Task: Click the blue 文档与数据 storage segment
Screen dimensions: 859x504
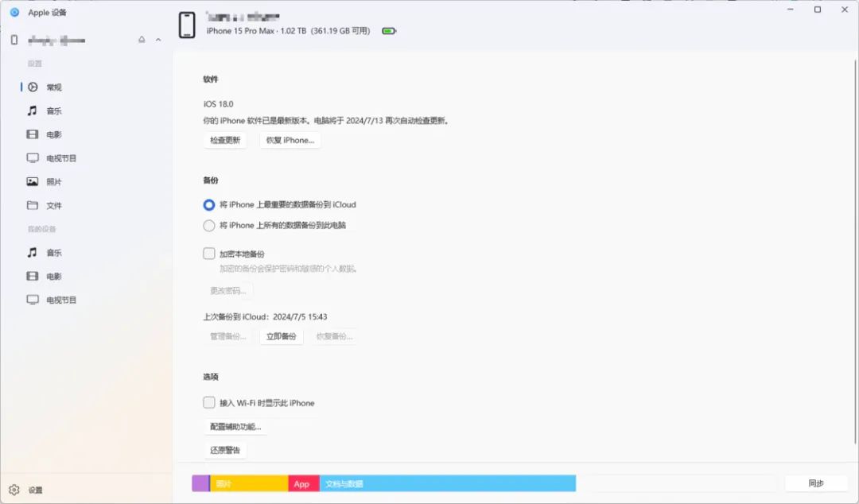Action: tap(448, 483)
